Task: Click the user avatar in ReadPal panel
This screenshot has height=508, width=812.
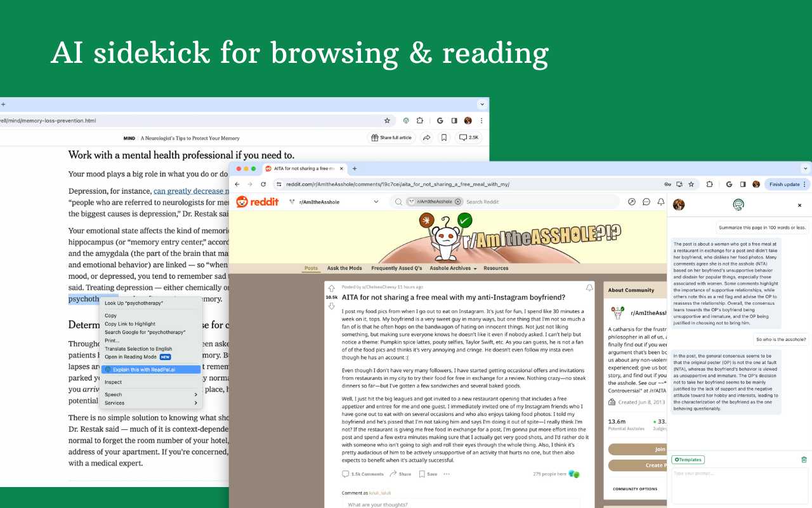Action: point(679,204)
